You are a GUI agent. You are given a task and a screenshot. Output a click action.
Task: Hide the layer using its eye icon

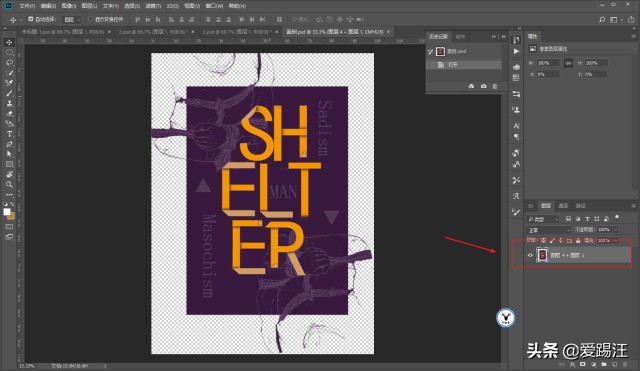pos(530,255)
